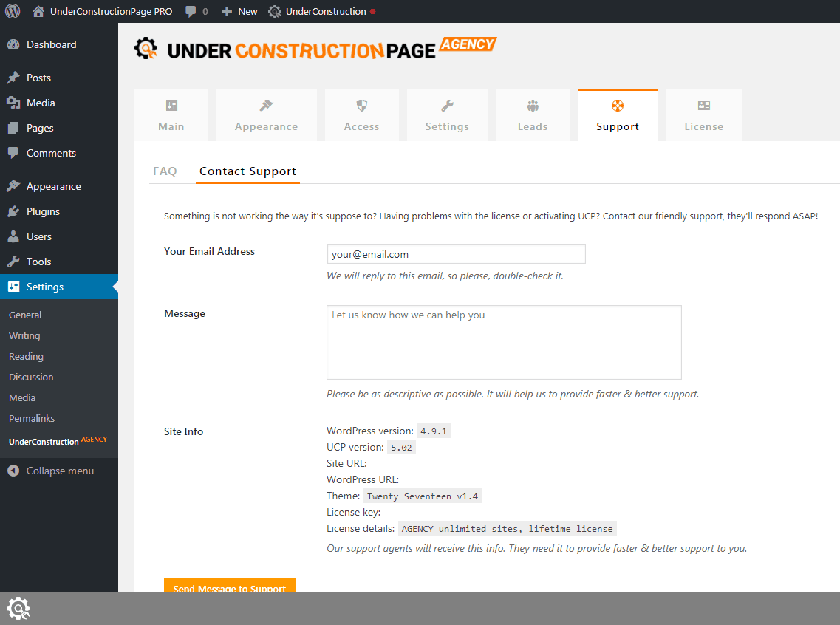Click the Users person icon
840x625 pixels.
click(x=13, y=236)
